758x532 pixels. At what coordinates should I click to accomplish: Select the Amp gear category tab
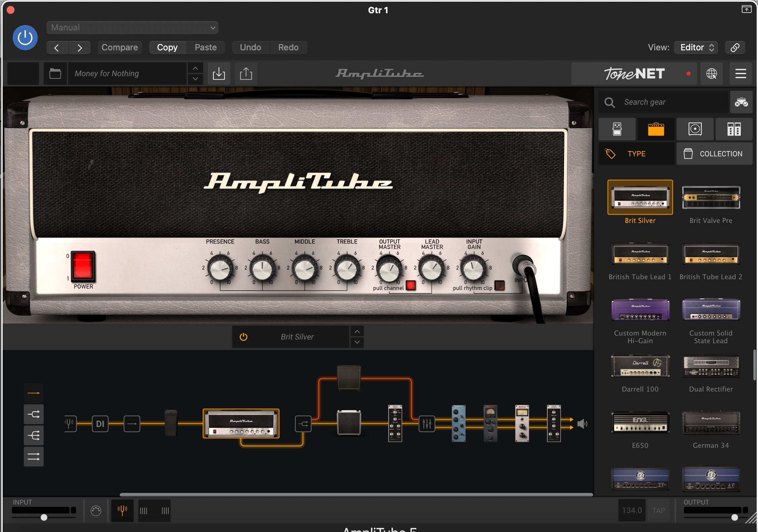[x=656, y=129]
